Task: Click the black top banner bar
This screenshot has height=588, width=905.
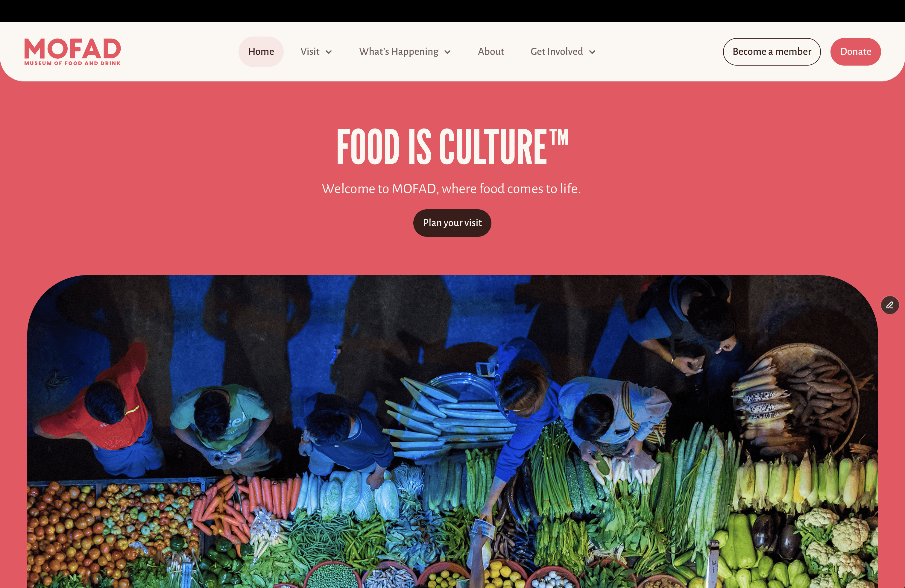Action: [452, 11]
